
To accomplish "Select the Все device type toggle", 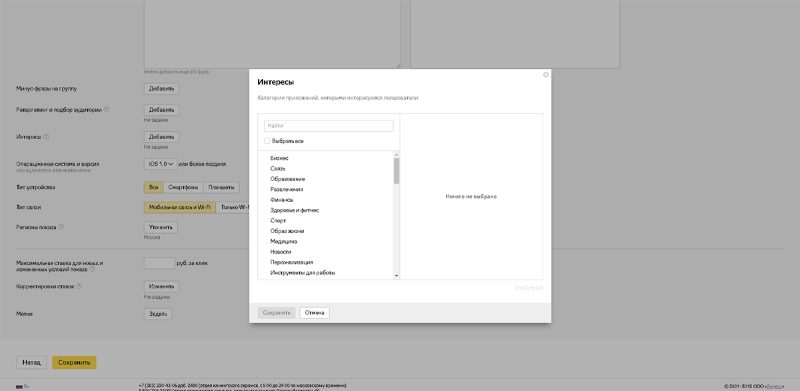I will (x=153, y=187).
